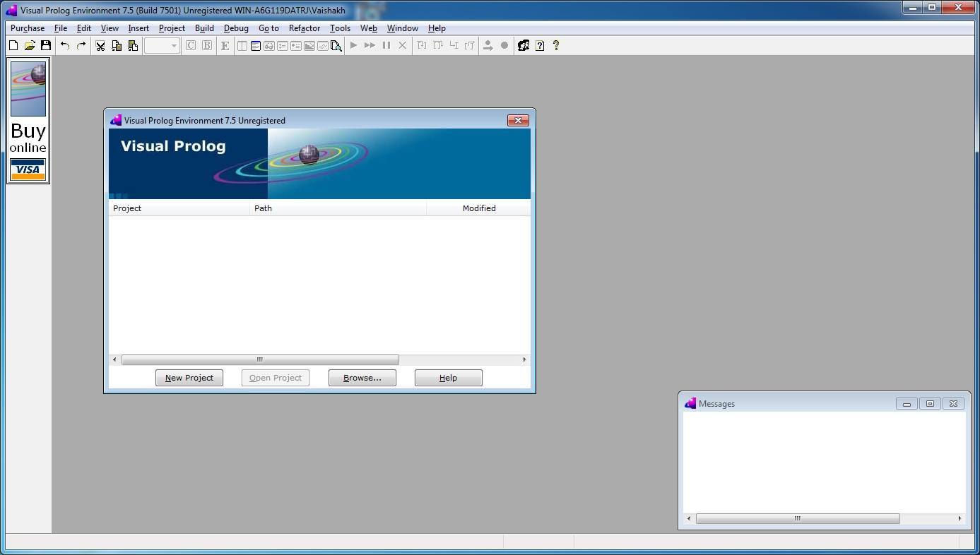The width and height of the screenshot is (980, 555).
Task: Open the empty toolbar combo box
Action: (162, 45)
